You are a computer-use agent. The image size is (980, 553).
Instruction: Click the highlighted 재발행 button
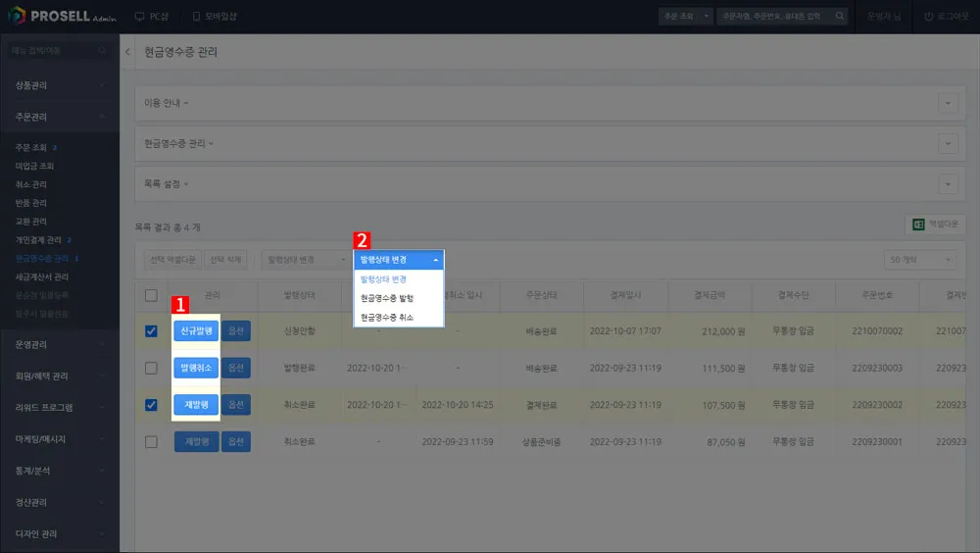point(196,405)
